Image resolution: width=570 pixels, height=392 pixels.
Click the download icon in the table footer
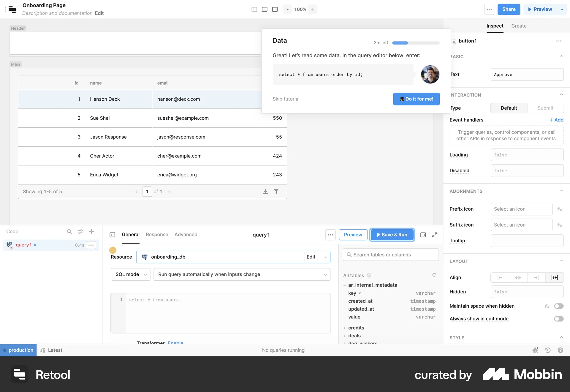pyautogui.click(x=265, y=192)
